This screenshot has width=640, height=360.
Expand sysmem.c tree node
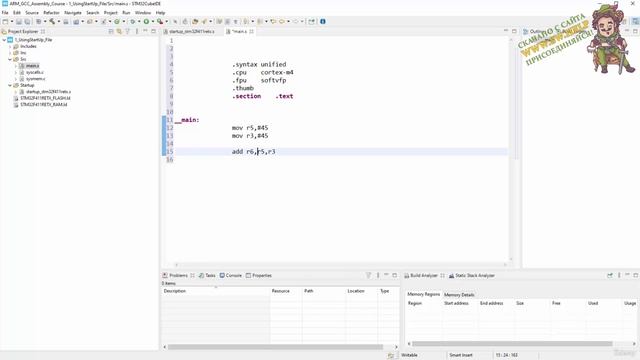pyautogui.click(x=16, y=79)
